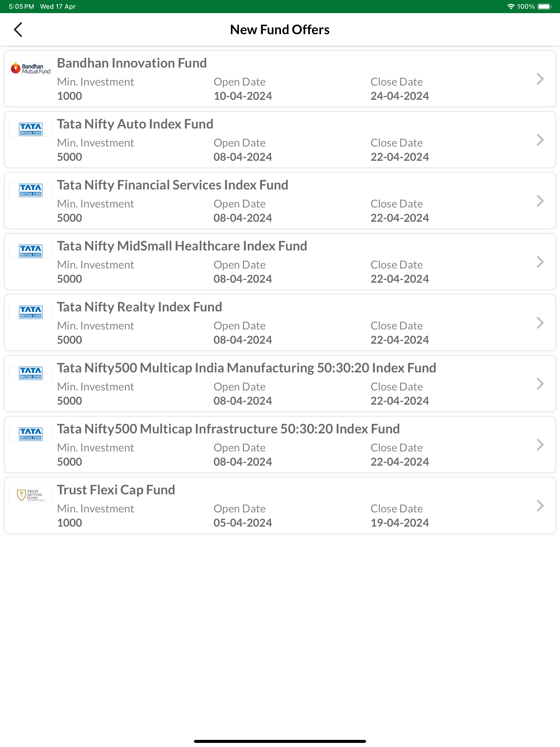The width and height of the screenshot is (560, 747).
Task: Tap the Tata logo beside Financial Services Index Fund
Action: 31,191
